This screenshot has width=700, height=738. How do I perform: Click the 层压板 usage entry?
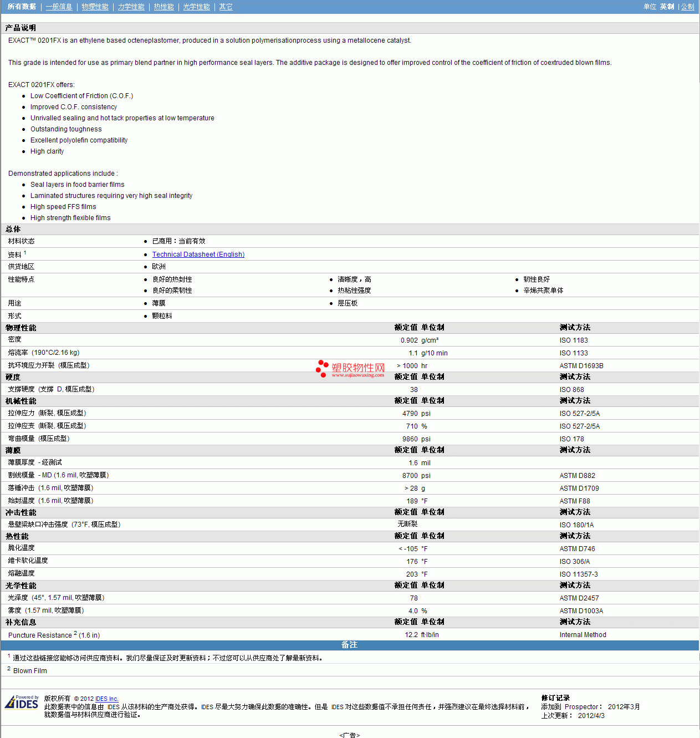(348, 303)
